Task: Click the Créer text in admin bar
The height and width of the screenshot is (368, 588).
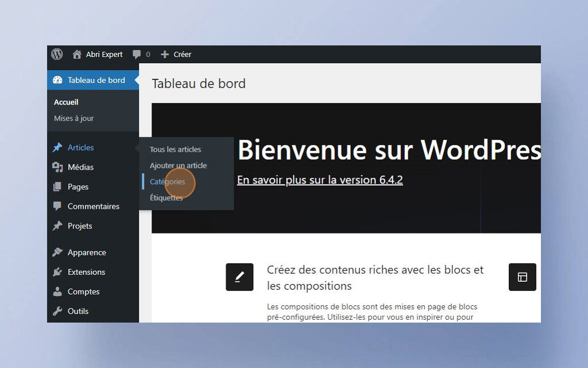Action: click(182, 55)
